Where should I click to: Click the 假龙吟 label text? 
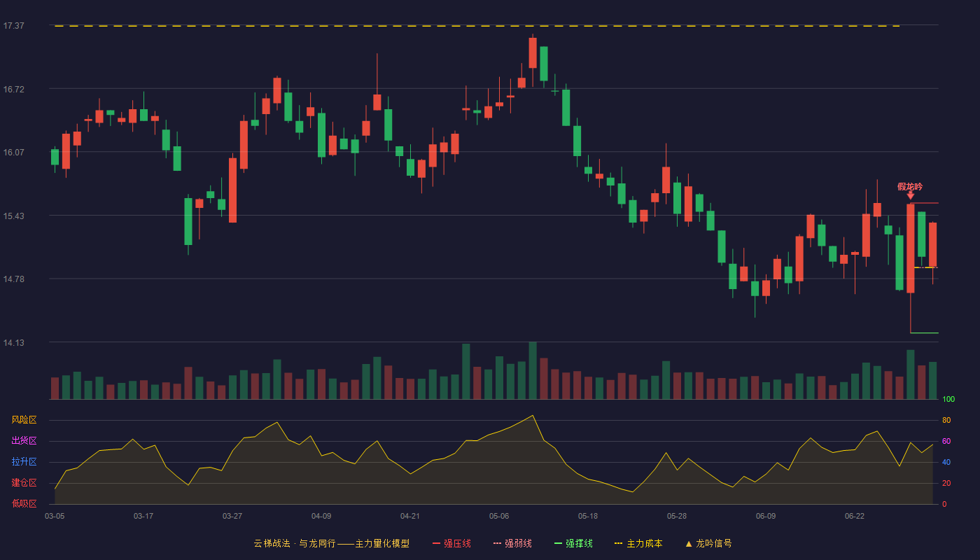(910, 186)
